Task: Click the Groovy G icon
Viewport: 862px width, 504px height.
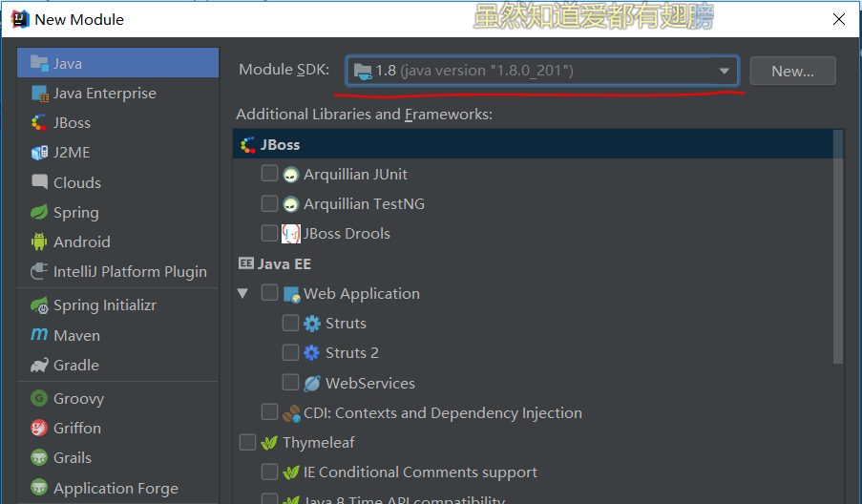Action: [x=39, y=398]
